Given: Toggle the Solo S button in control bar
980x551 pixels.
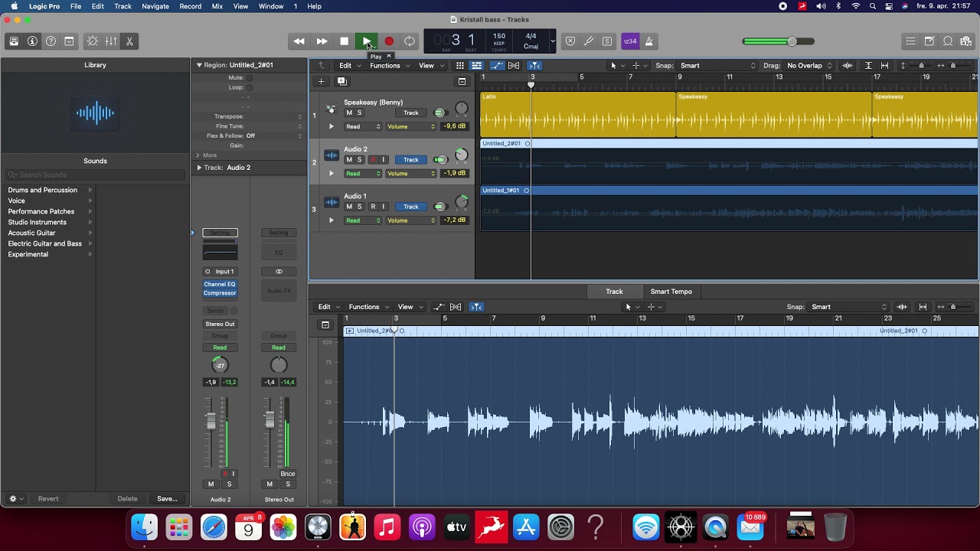Looking at the screenshot, I should tap(607, 41).
